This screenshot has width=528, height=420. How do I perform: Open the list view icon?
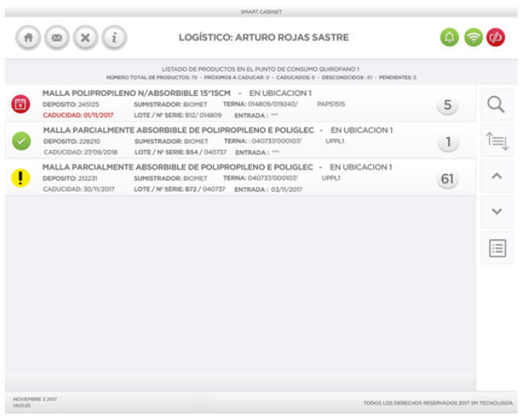[497, 248]
